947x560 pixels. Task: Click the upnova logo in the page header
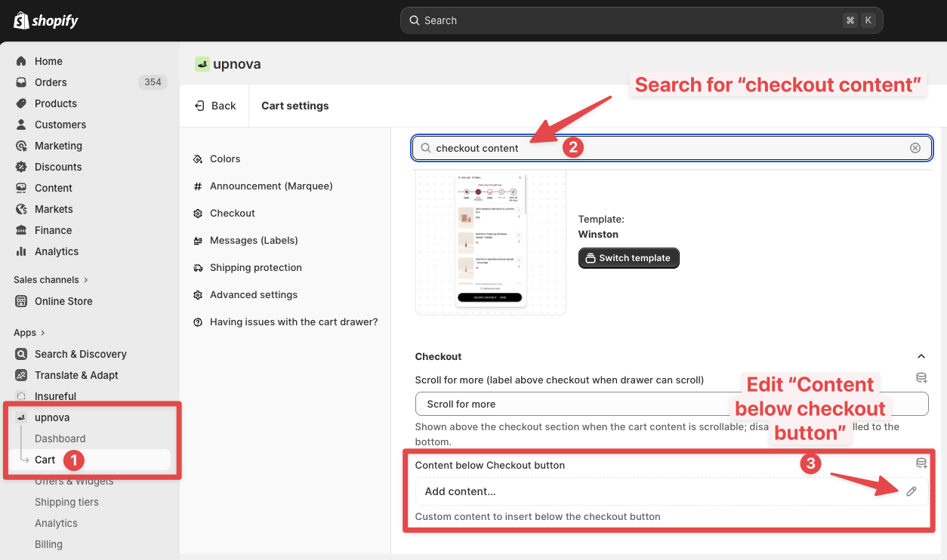(202, 64)
